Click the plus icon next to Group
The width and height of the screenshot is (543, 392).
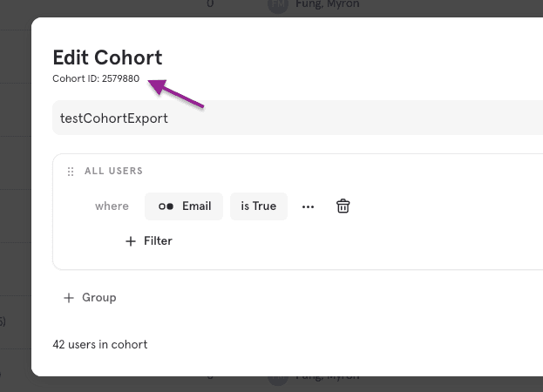69,298
